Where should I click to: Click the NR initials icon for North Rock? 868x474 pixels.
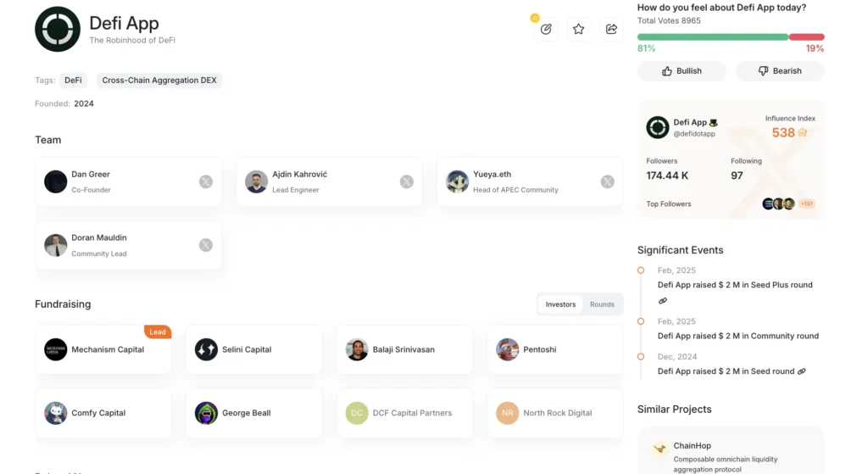[x=507, y=413]
